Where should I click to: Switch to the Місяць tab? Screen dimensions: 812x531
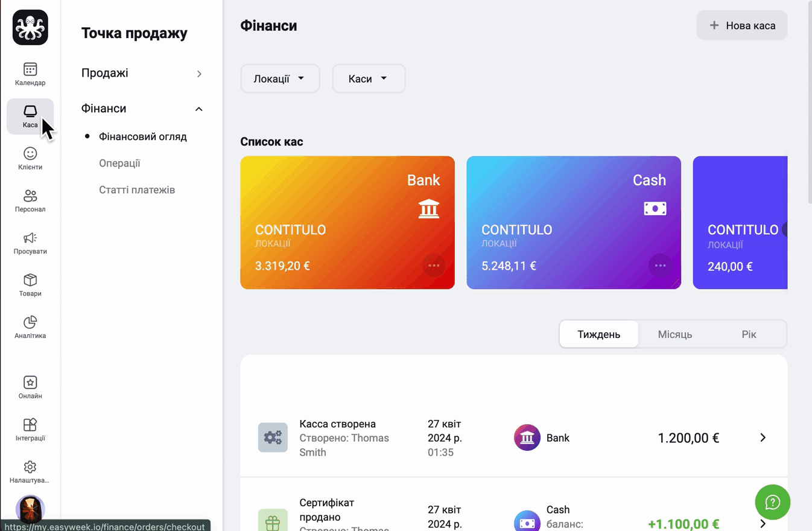(674, 334)
